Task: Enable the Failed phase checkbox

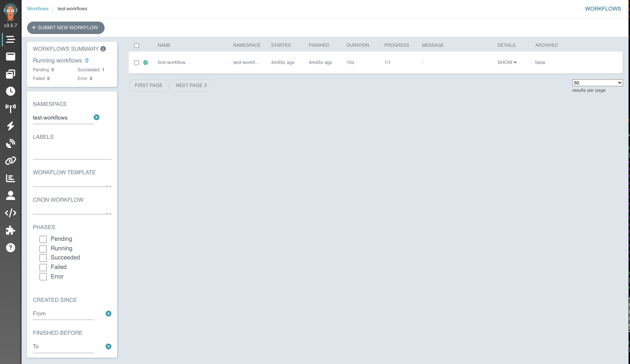Action: coord(43,268)
